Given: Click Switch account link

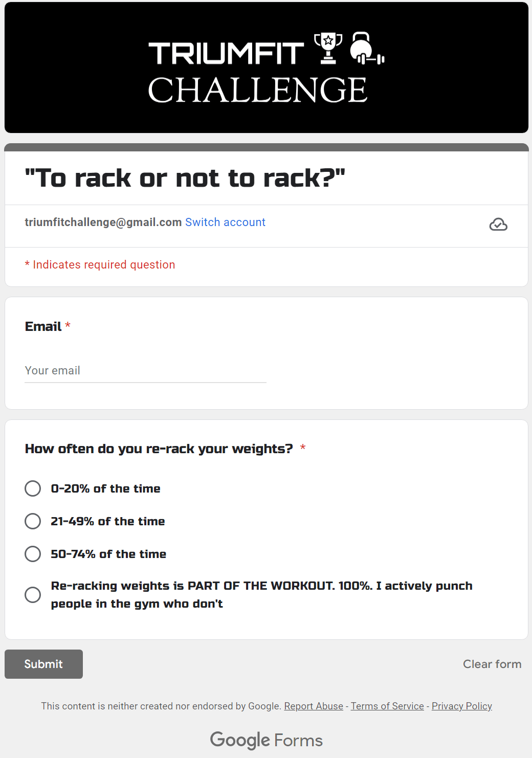Looking at the screenshot, I should 225,222.
